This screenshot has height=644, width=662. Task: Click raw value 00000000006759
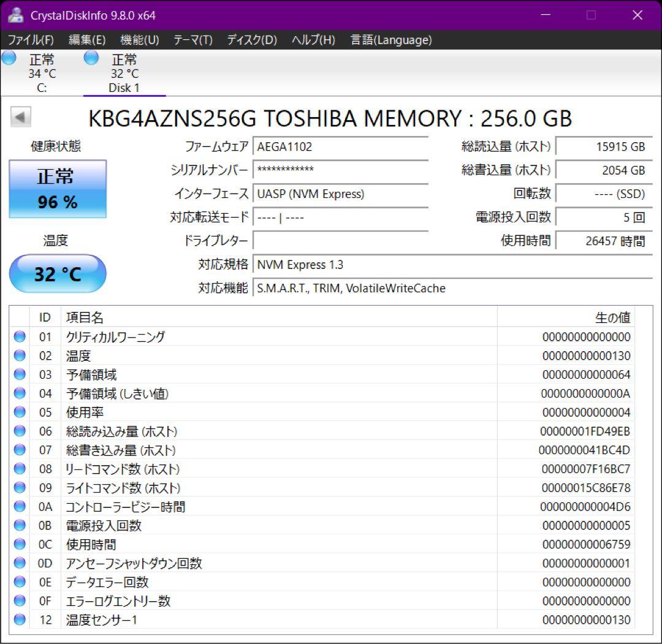click(x=586, y=544)
